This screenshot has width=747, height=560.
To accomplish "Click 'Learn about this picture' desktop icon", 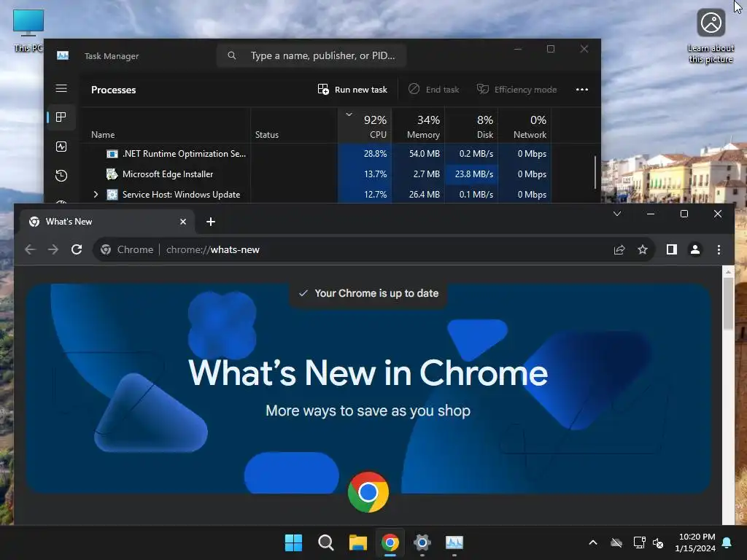I will point(711,36).
